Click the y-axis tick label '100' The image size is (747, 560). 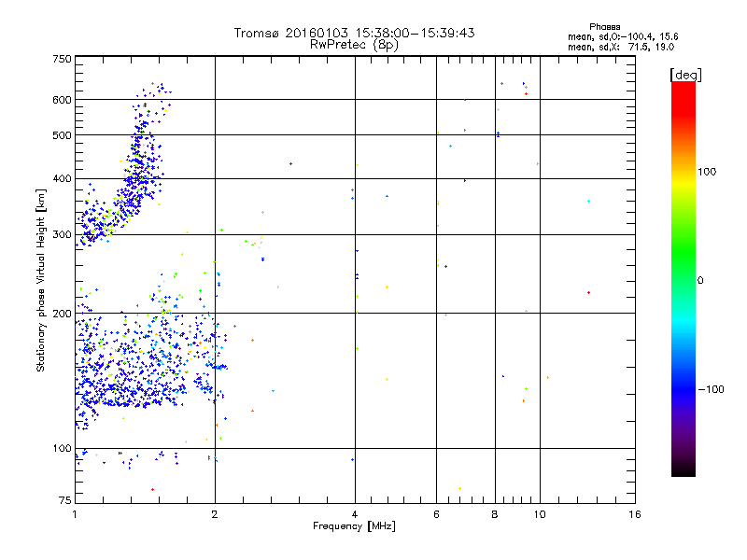click(62, 448)
